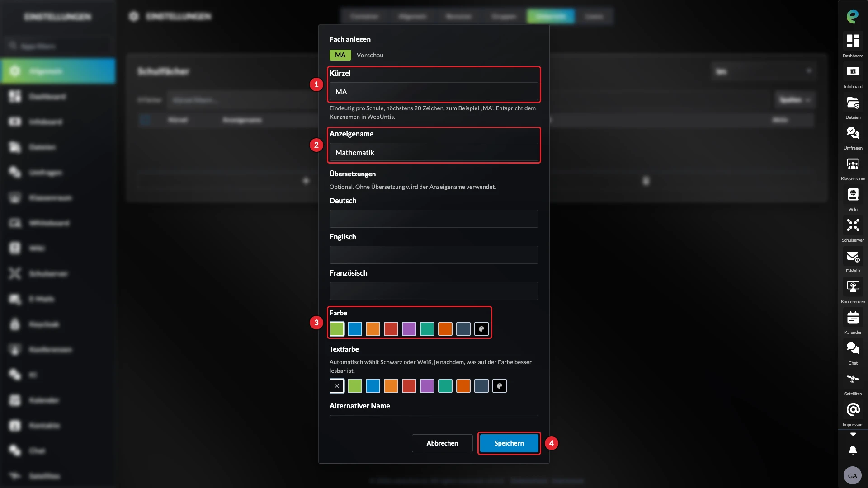Select the teal Farbe swatch
868x488 pixels.
(427, 329)
